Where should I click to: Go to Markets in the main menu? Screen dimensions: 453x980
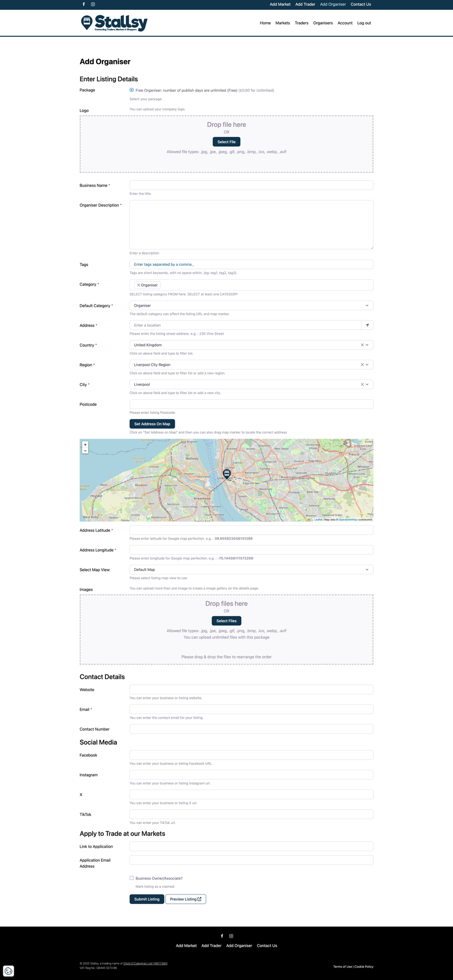pos(283,23)
